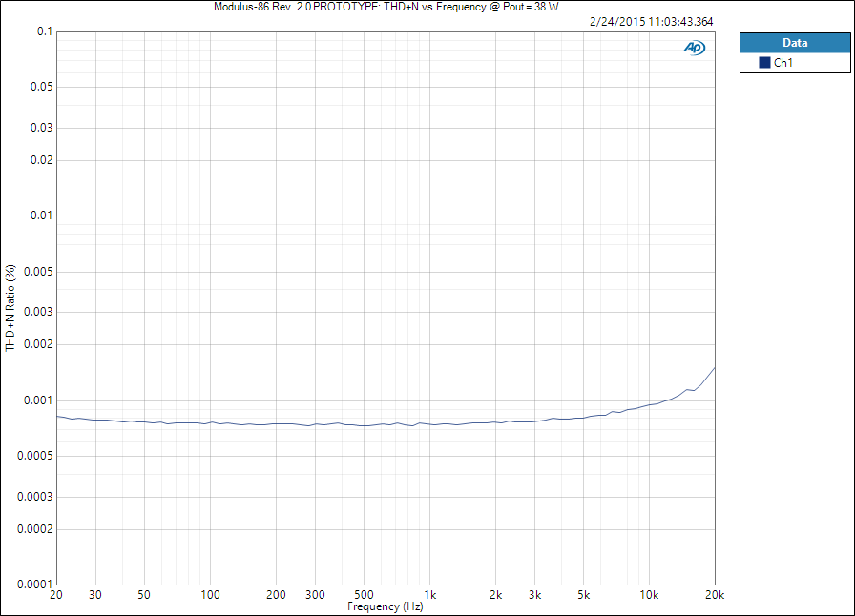The height and width of the screenshot is (616, 855).
Task: Click the 100 tick label on frequency axis
Action: [210, 595]
